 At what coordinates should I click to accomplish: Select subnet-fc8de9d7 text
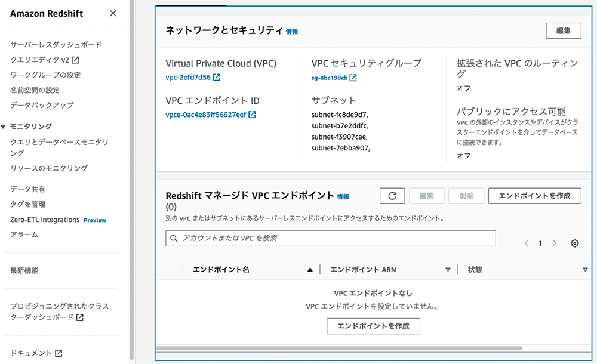339,115
